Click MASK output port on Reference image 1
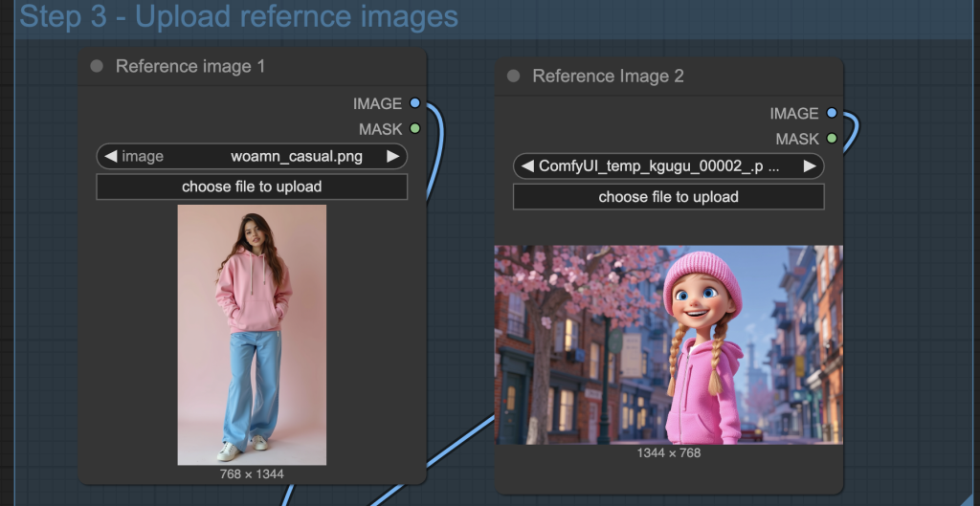 point(414,128)
